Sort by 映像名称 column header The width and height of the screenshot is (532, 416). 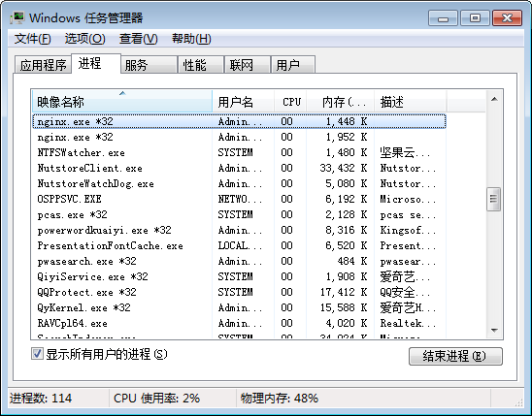[x=122, y=101]
